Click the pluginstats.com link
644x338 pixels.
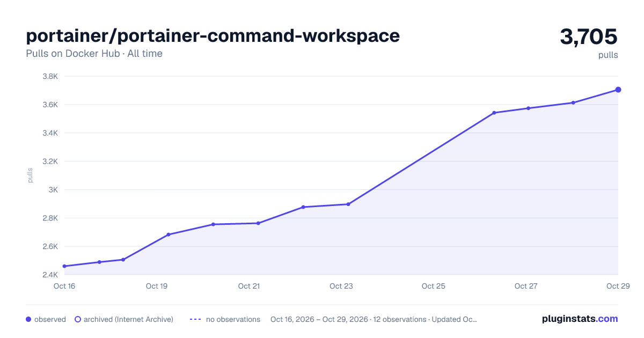click(580, 319)
